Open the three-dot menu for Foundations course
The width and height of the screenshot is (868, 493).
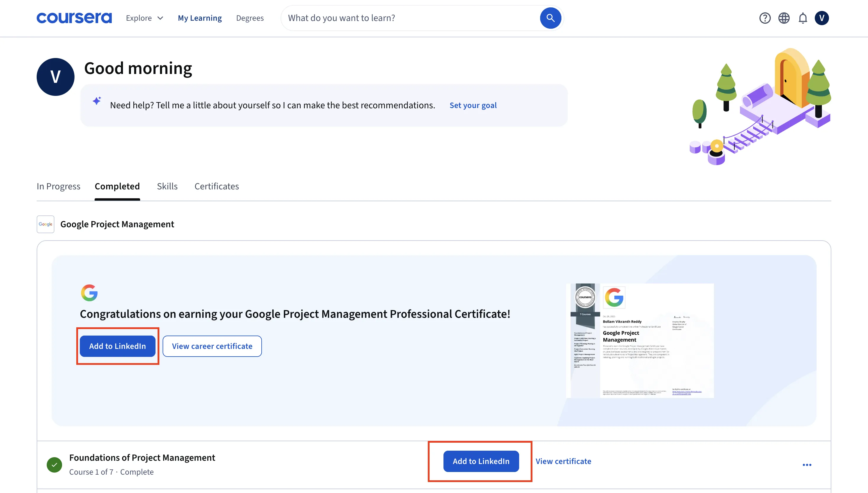(807, 465)
